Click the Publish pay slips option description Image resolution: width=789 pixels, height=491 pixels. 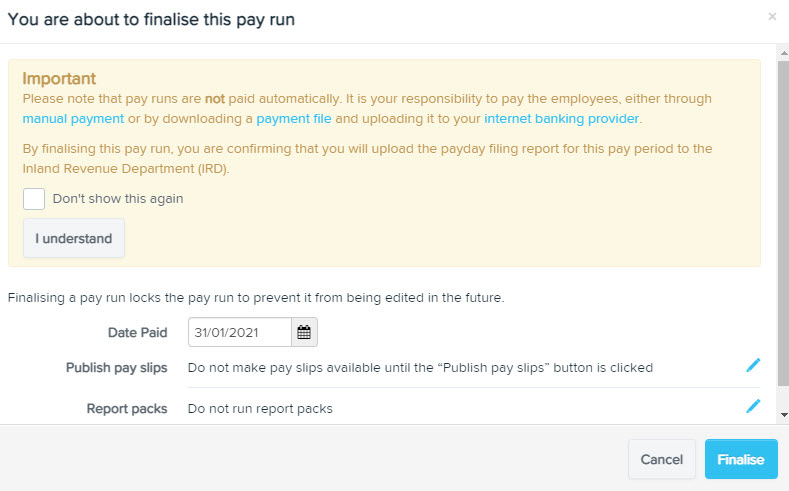tap(420, 368)
